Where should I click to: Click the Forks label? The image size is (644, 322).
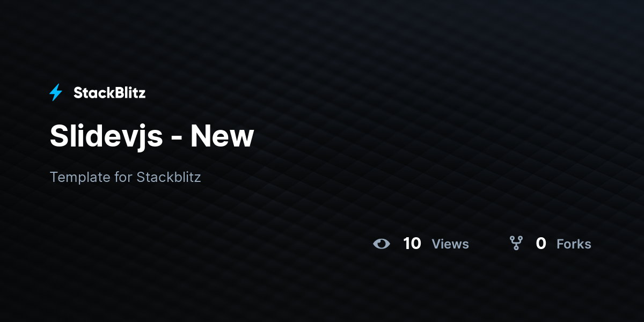574,244
